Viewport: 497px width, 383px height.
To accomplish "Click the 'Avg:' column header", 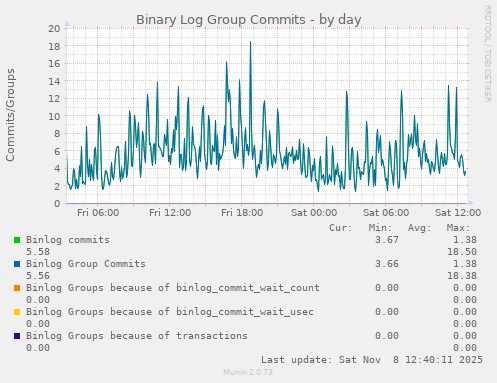I will tap(419, 228).
